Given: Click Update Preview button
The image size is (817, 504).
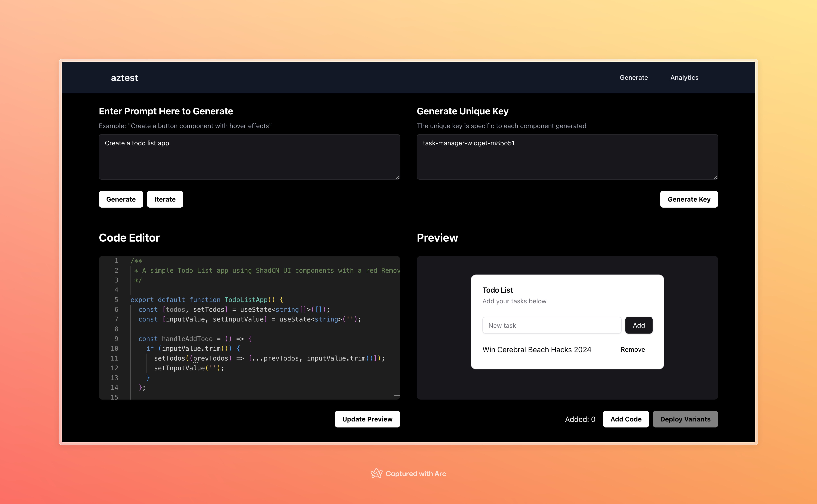Looking at the screenshot, I should point(367,419).
